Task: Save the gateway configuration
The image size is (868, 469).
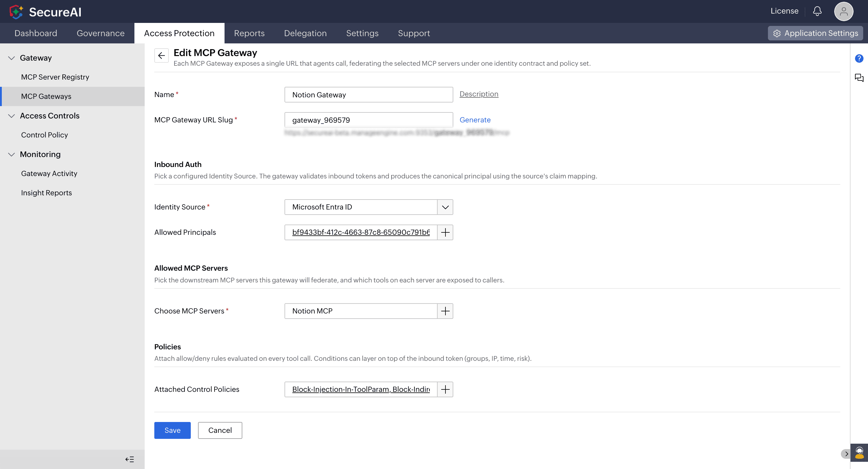Action: [x=172, y=430]
